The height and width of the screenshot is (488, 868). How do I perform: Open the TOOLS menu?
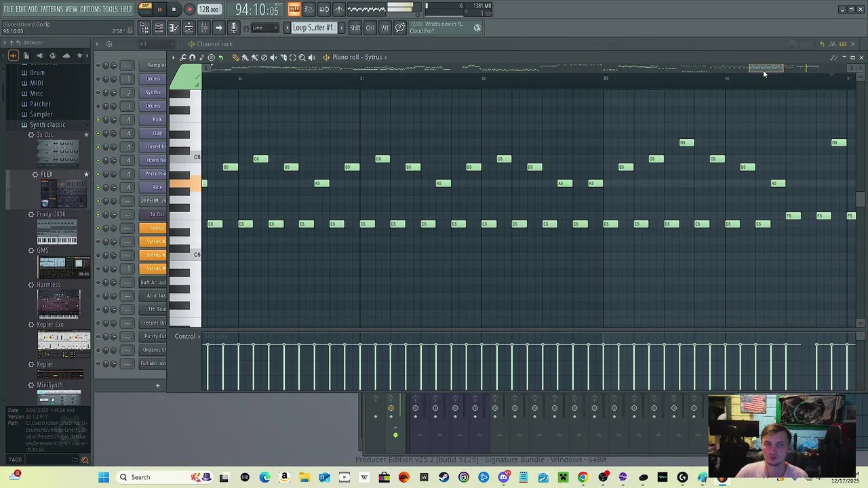(x=111, y=9)
